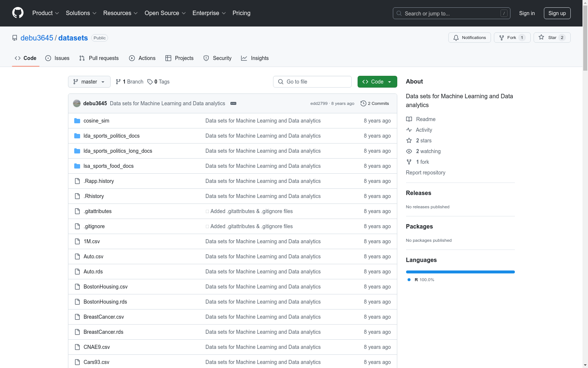Open the BostonHousing.rds file

[105, 302]
